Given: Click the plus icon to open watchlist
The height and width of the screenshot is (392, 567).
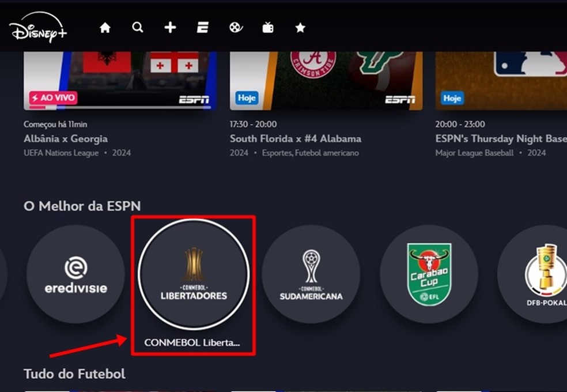Looking at the screenshot, I should click(170, 27).
